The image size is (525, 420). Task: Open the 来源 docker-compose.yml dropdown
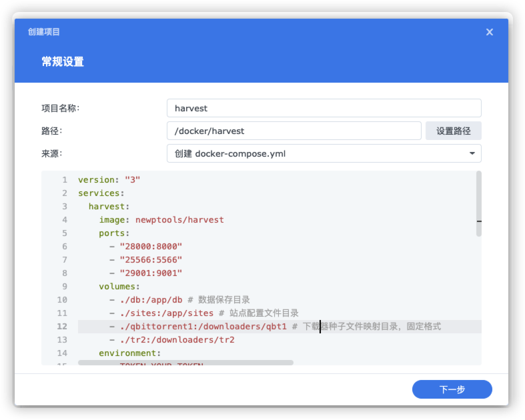pos(324,153)
